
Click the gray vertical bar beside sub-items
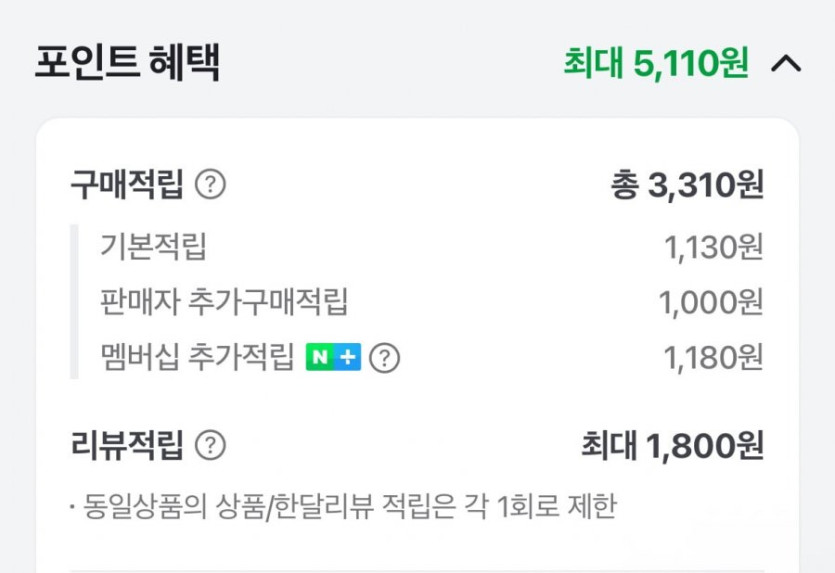point(74,301)
